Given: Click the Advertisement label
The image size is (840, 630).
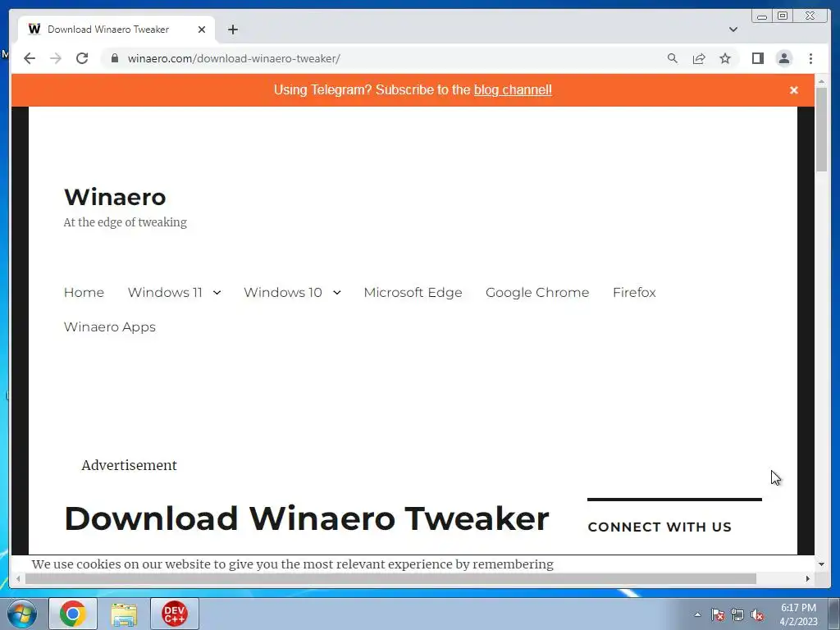Looking at the screenshot, I should coord(129,465).
